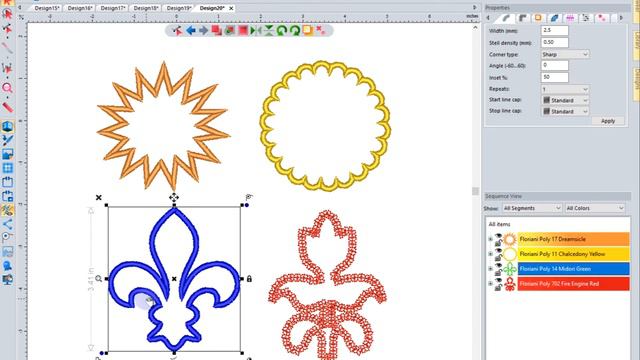Open the Corner type dropdown

565,54
